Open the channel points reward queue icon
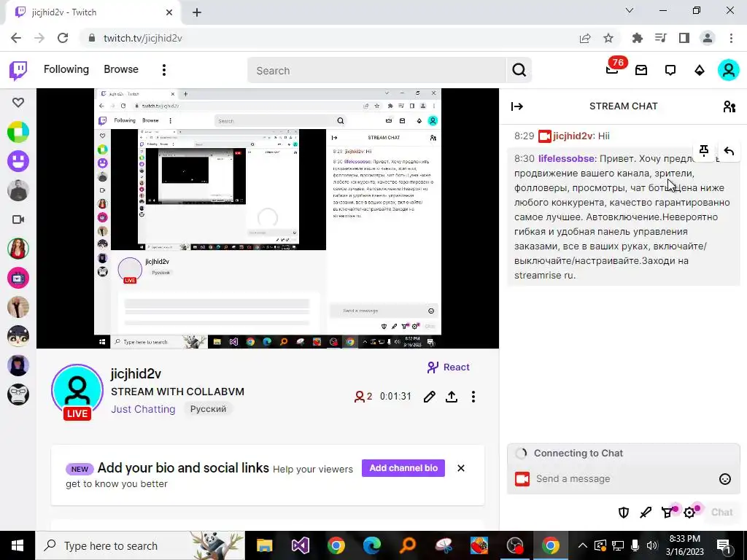Image resolution: width=747 pixels, height=560 pixels. coord(668,513)
